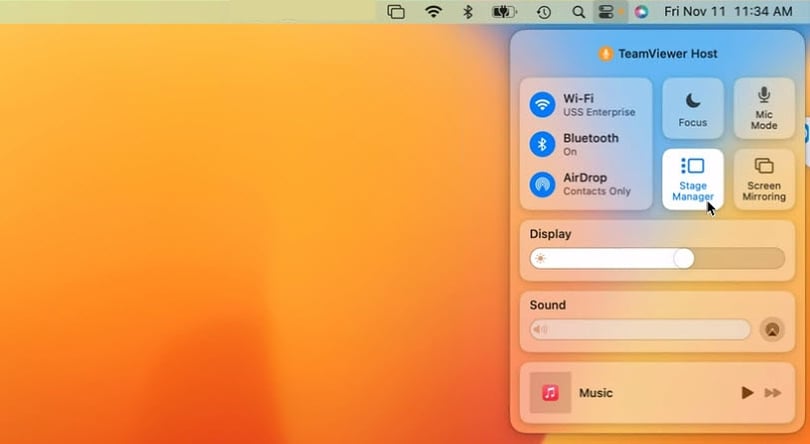Image resolution: width=810 pixels, height=444 pixels.
Task: Play music in the Music widget
Action: [746, 393]
